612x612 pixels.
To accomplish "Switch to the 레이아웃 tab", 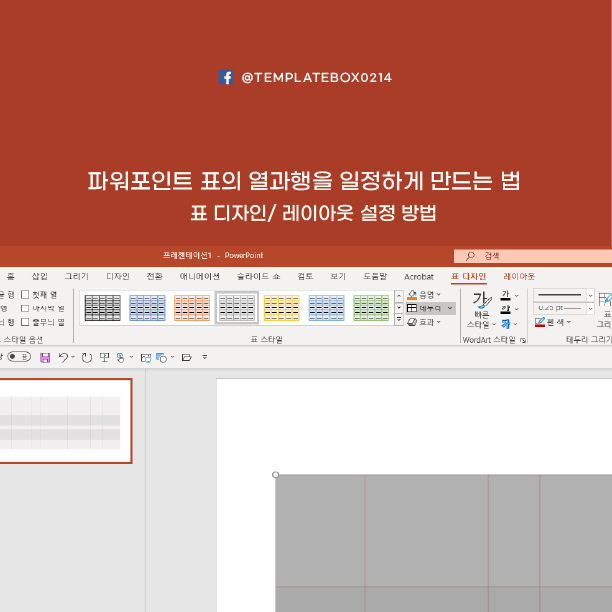I will tap(519, 276).
